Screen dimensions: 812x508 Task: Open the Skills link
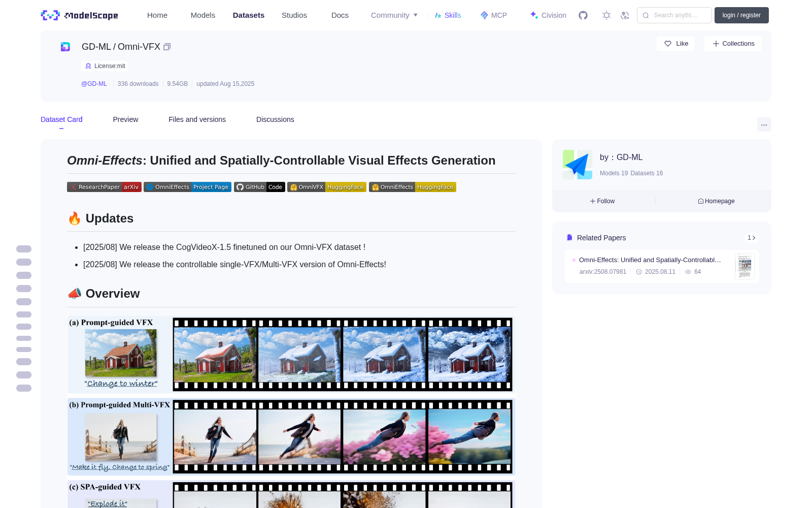448,15
